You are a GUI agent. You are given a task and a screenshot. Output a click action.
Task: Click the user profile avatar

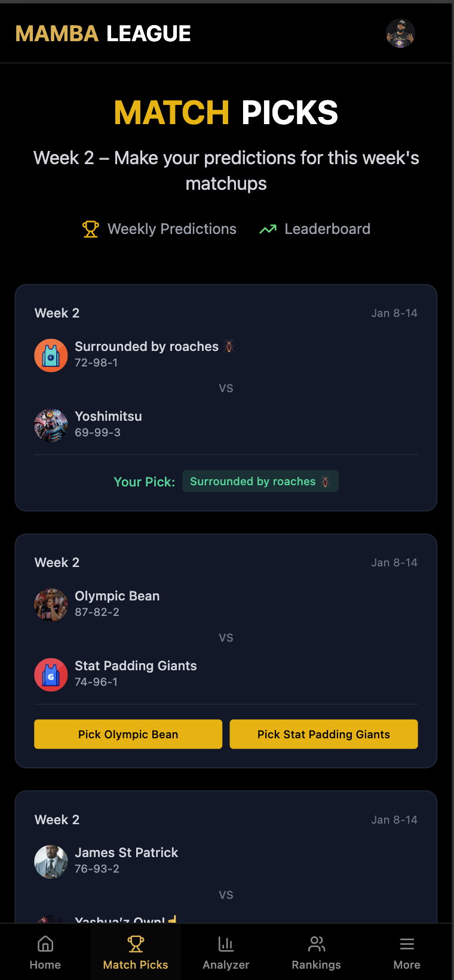(x=400, y=33)
